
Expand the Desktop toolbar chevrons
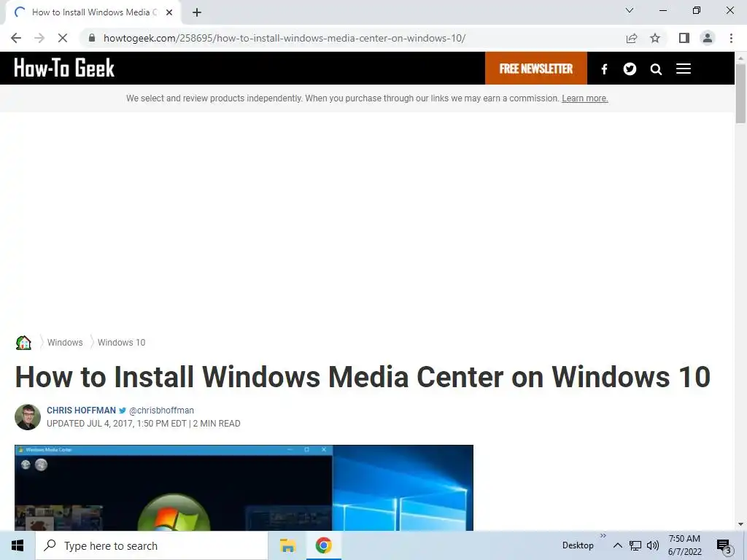(x=603, y=536)
